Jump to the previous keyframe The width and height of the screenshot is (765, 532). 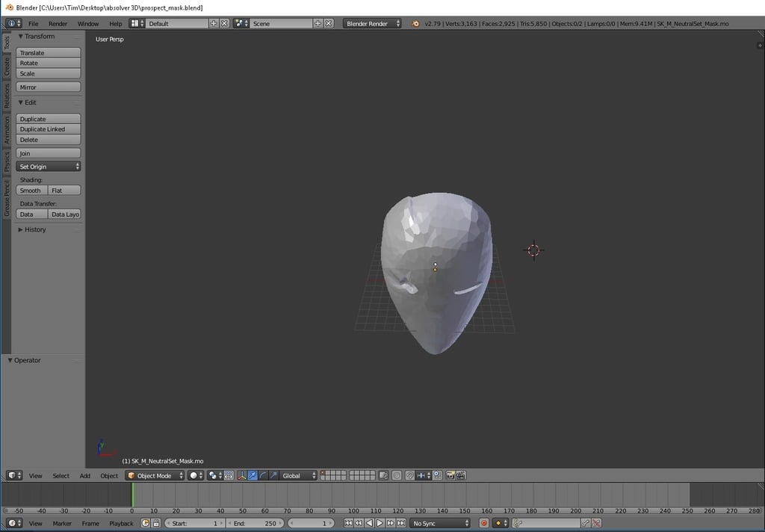click(x=359, y=523)
